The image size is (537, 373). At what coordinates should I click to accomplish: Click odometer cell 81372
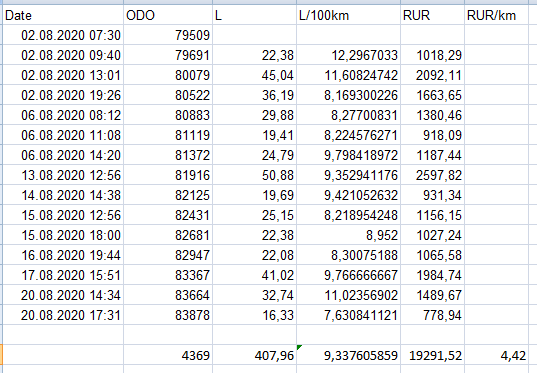click(168, 155)
